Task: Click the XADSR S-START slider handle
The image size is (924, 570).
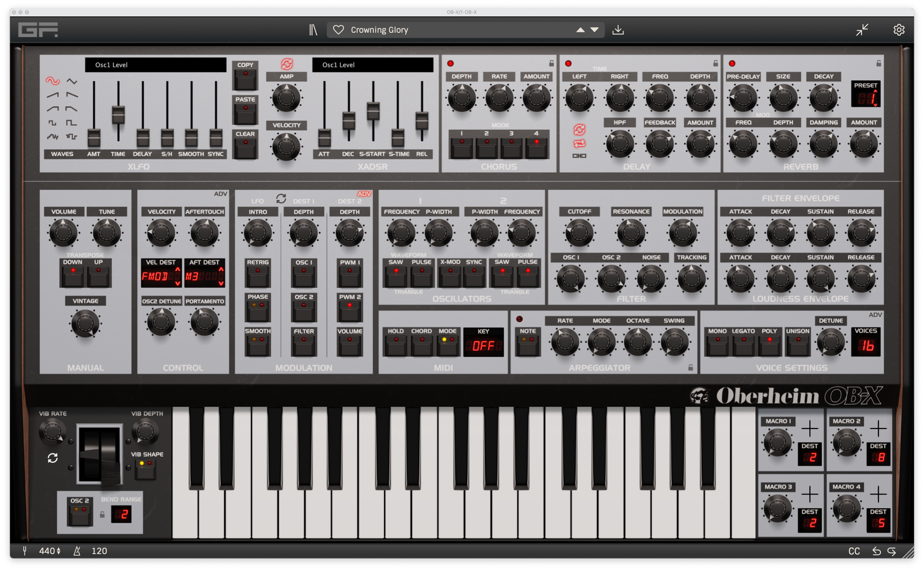Action: tap(373, 110)
